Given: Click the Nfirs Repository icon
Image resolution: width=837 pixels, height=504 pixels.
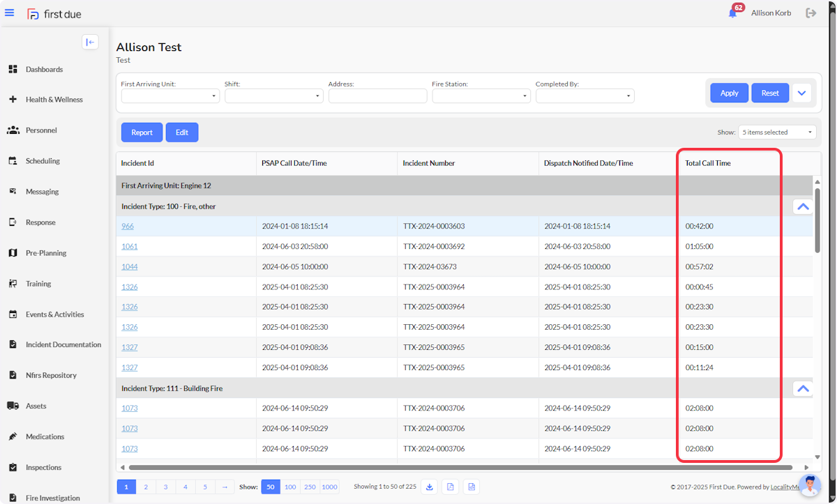Looking at the screenshot, I should [13, 375].
